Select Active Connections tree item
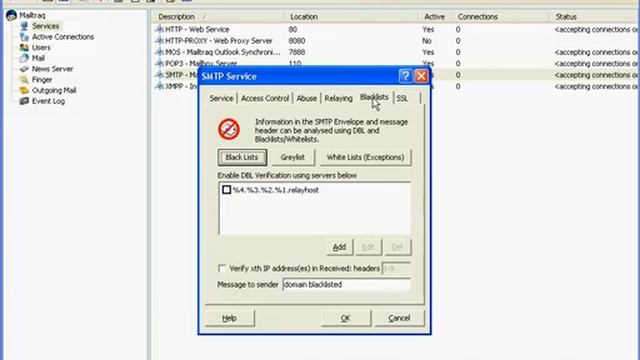640x360 pixels. pos(63,37)
